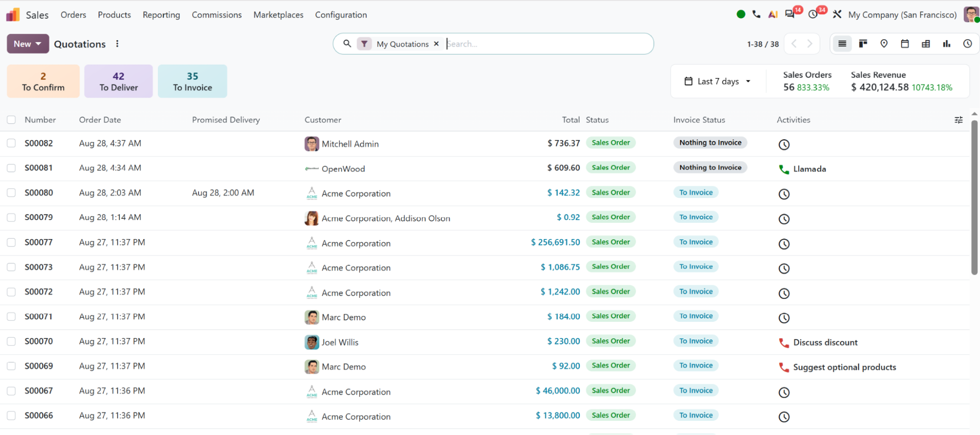The image size is (980, 435).
Task: Open the Configuration menu
Action: [341, 15]
